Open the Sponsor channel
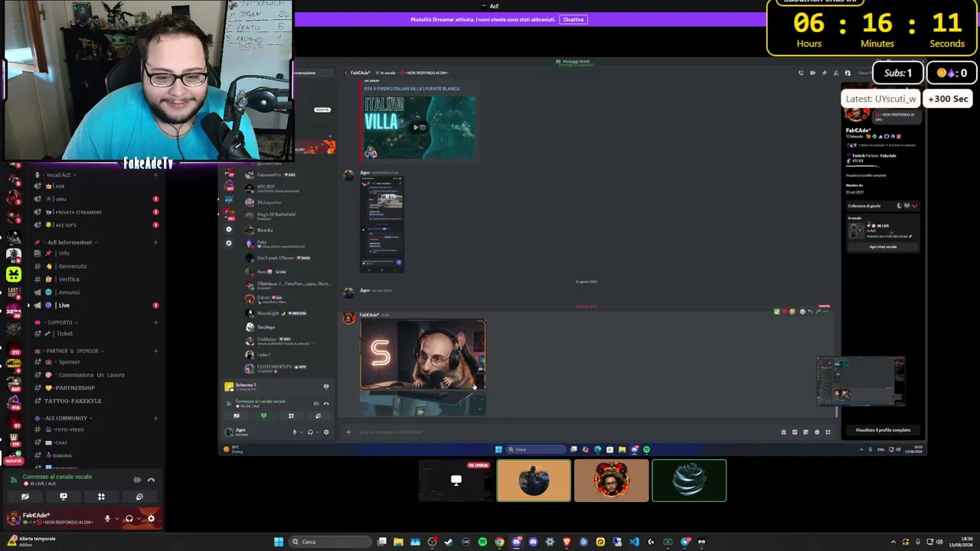 tap(96, 362)
